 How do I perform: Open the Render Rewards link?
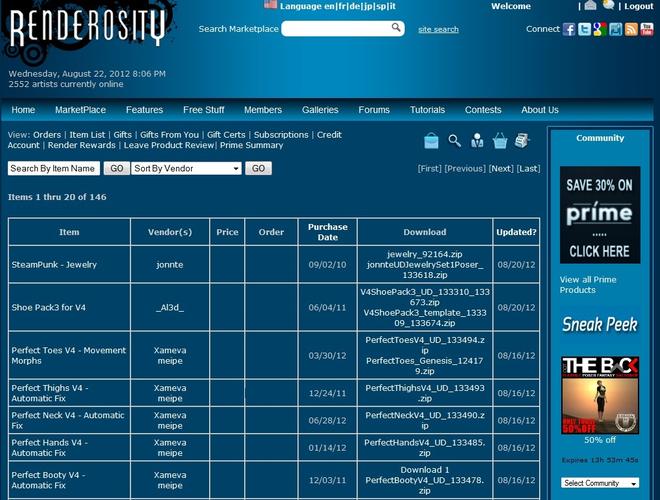coord(82,145)
